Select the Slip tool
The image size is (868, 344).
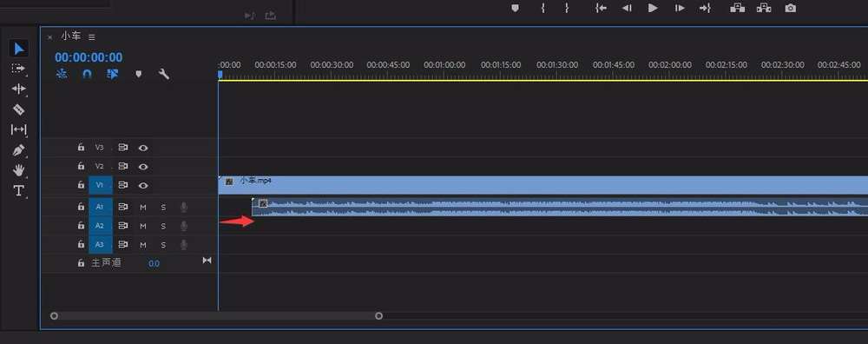(18, 129)
